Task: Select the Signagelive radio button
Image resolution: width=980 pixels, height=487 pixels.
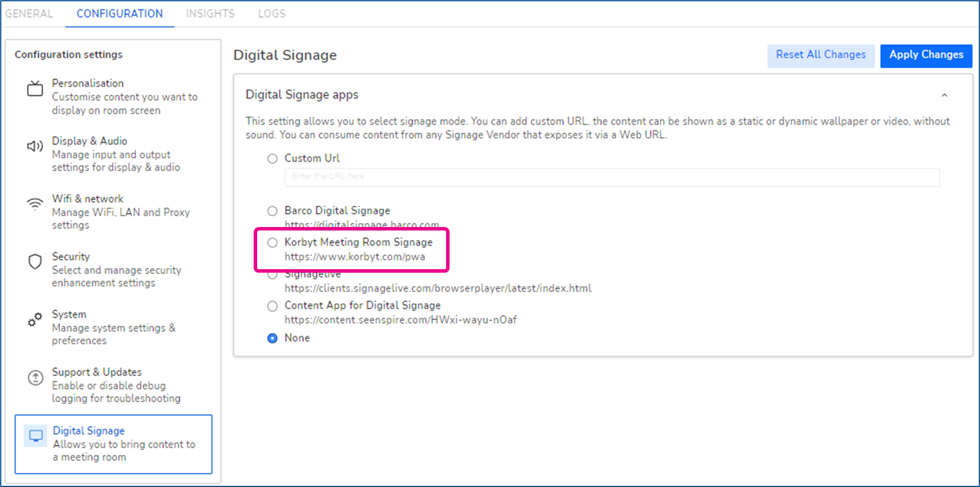Action: click(272, 275)
